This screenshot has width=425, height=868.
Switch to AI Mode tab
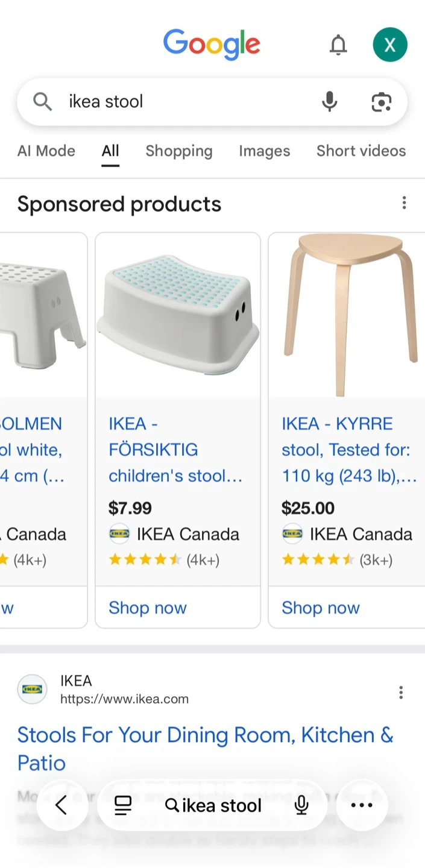[x=46, y=151]
